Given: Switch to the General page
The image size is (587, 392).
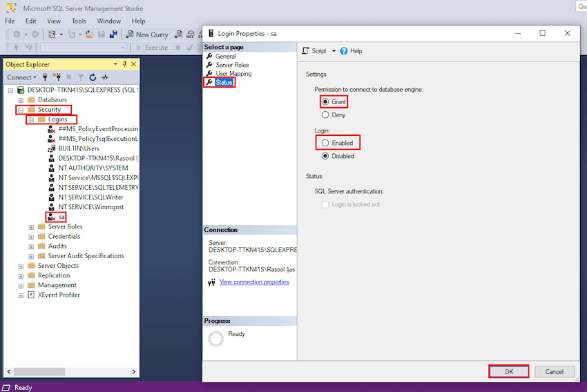Looking at the screenshot, I should point(225,56).
